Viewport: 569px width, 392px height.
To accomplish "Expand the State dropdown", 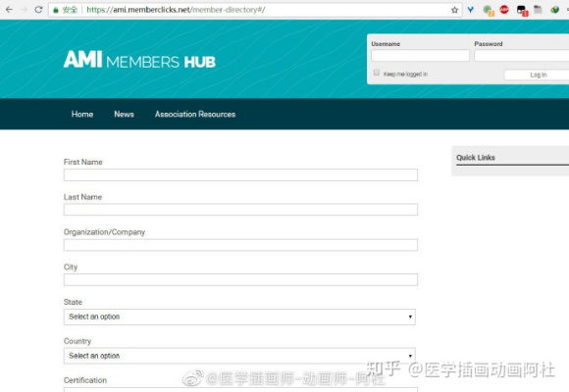I will (x=239, y=317).
